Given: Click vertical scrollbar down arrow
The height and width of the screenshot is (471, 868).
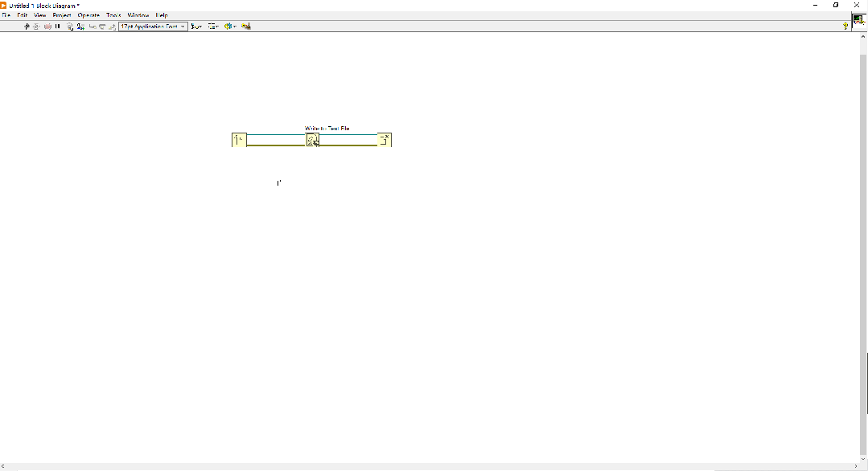Looking at the screenshot, I should [863, 459].
